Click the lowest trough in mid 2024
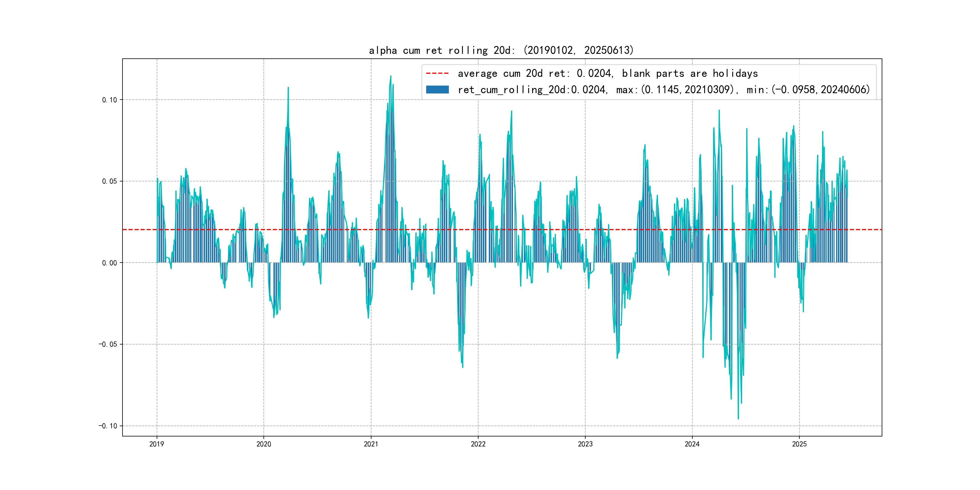The width and height of the screenshot is (980, 490). (738, 418)
